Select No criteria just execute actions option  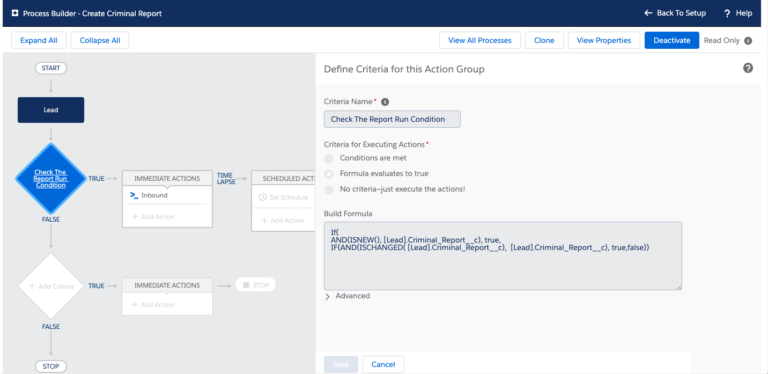329,189
